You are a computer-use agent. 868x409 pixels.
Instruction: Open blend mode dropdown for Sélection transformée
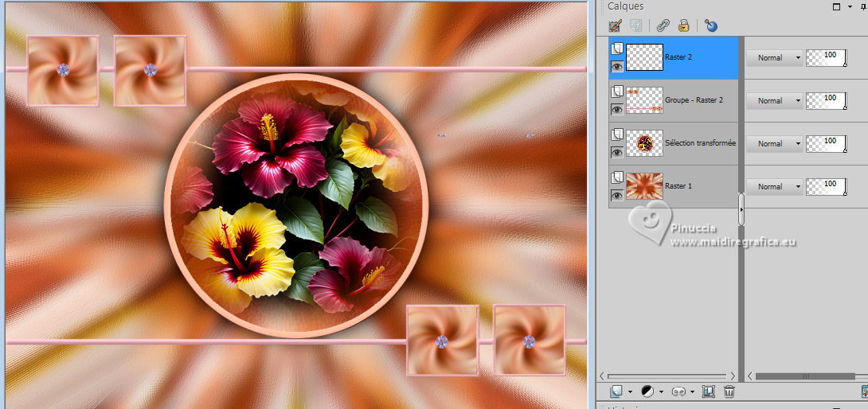tap(774, 143)
